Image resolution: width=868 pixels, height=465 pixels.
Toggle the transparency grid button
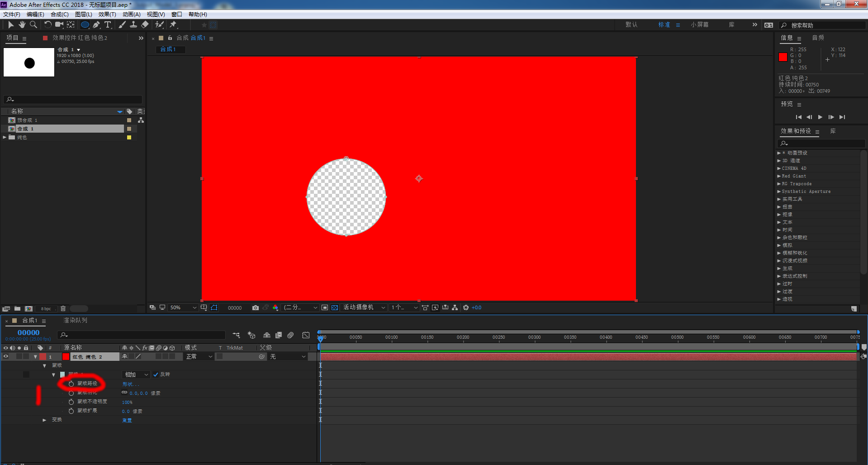point(335,308)
